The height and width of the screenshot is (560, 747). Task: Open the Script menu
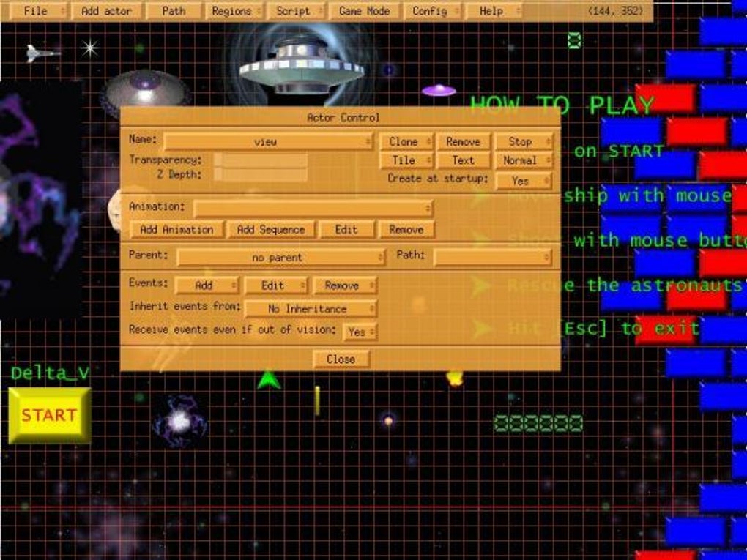click(x=296, y=10)
